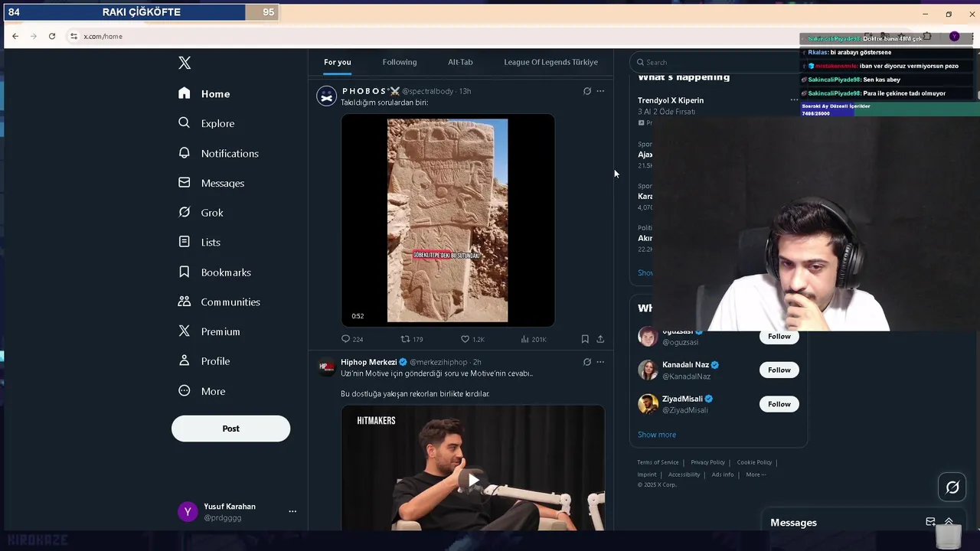The width and height of the screenshot is (980, 551).
Task: Open Hiphop Merkezi profile name
Action: coord(368,362)
